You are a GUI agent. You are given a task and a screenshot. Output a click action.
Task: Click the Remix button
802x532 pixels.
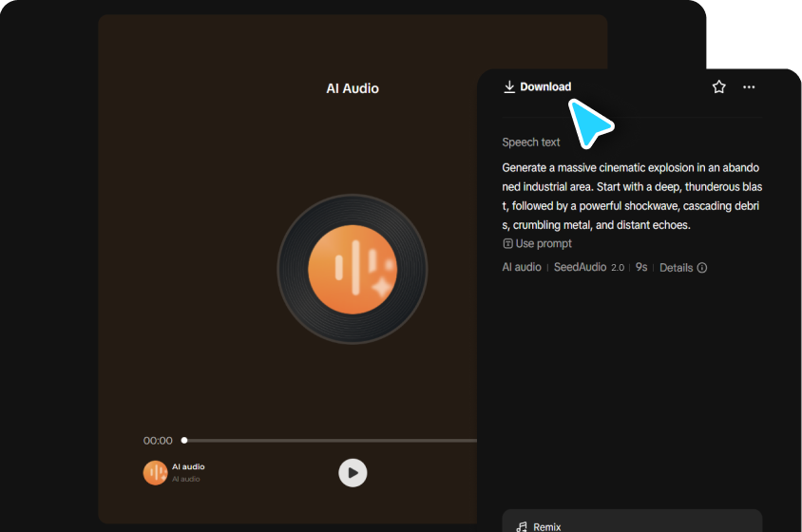[x=632, y=521]
